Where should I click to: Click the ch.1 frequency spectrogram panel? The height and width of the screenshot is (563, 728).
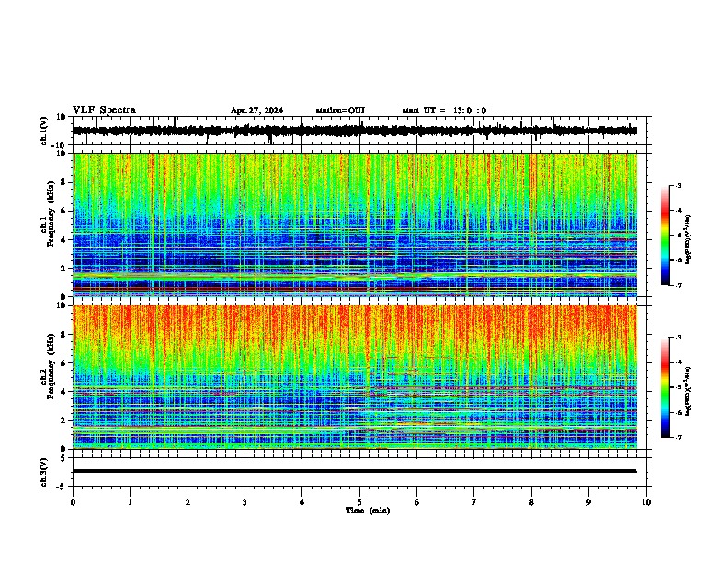(x=355, y=224)
